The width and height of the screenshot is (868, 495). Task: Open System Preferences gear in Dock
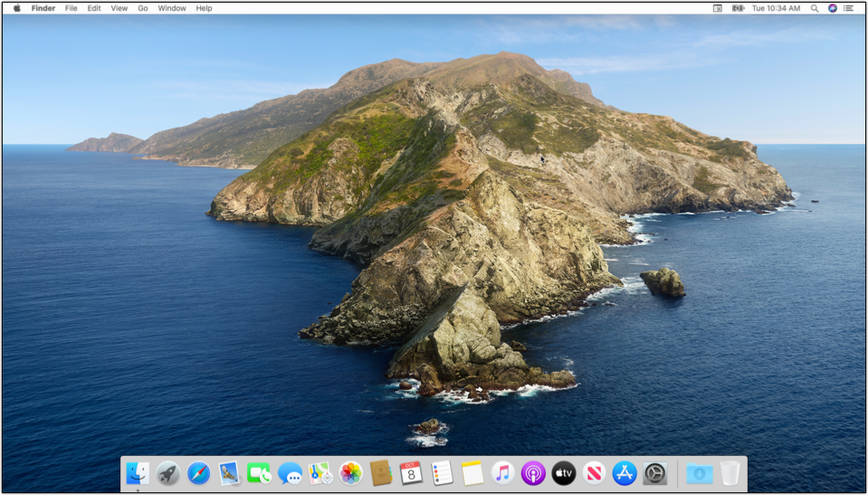coord(655,473)
